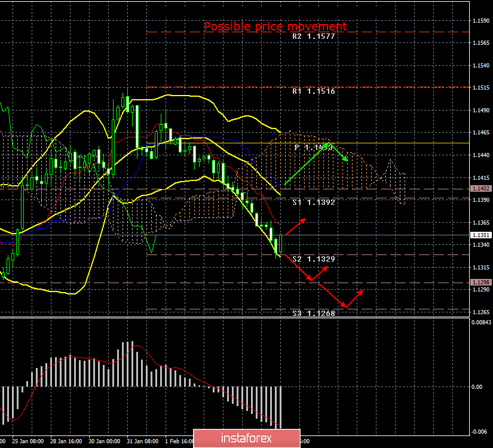Select the 1.1290 price axis label

pyautogui.click(x=481, y=290)
